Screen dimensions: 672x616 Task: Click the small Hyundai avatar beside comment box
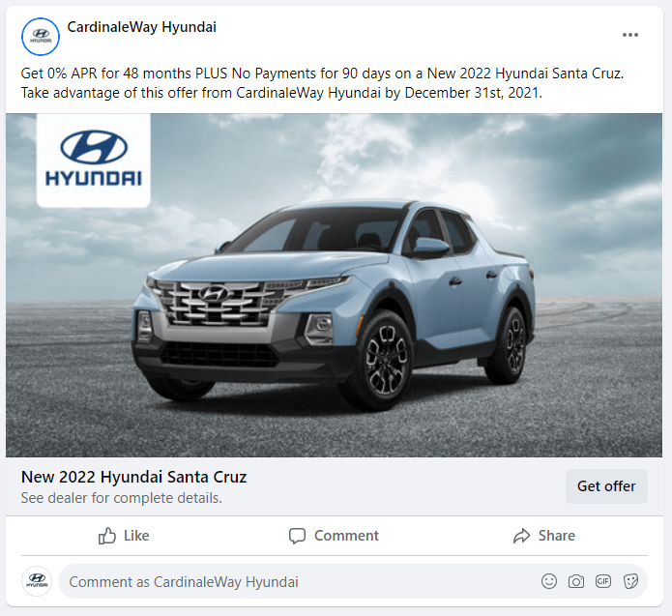point(37,581)
